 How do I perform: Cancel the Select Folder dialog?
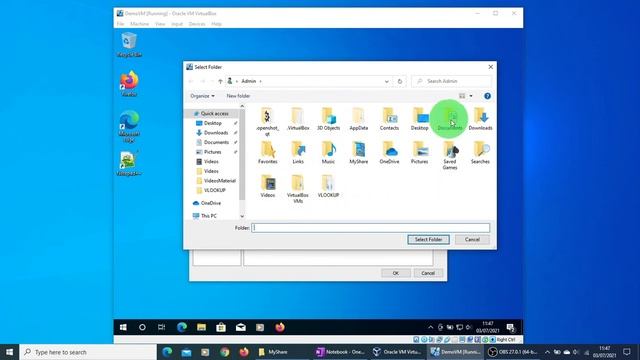pyautogui.click(x=472, y=240)
